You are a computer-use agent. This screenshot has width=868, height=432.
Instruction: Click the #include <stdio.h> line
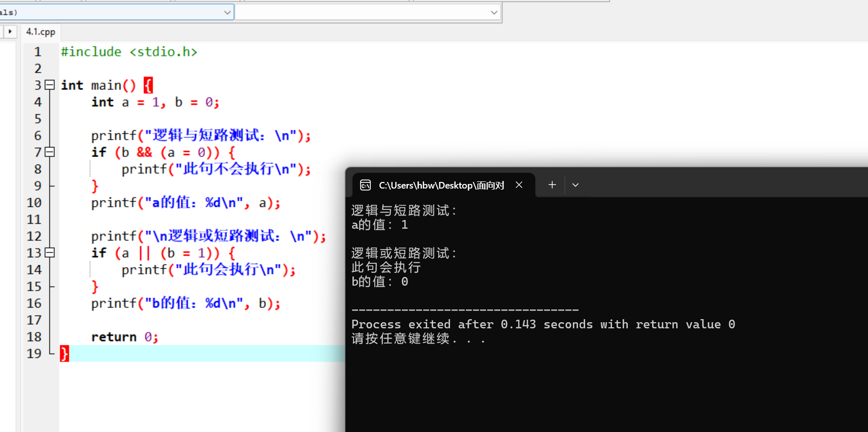pyautogui.click(x=129, y=52)
